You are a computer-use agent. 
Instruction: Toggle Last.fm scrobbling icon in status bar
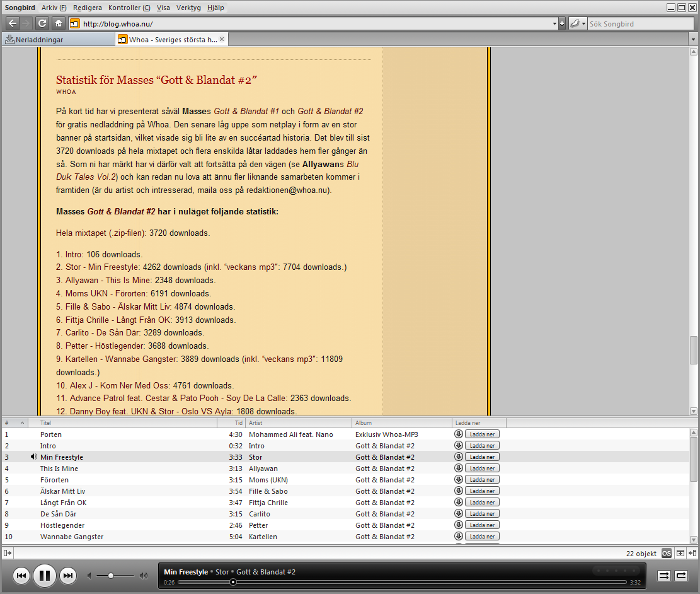[667, 553]
